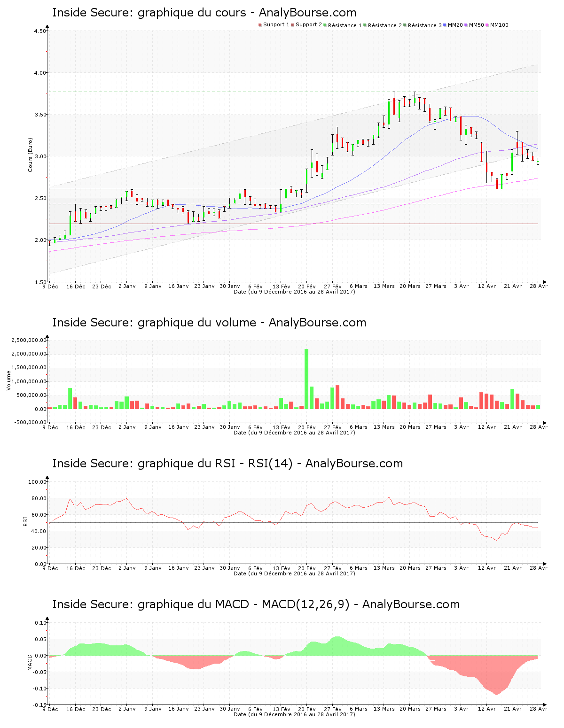Click the MM20 legend text label
564x728 pixels.
(x=455, y=25)
